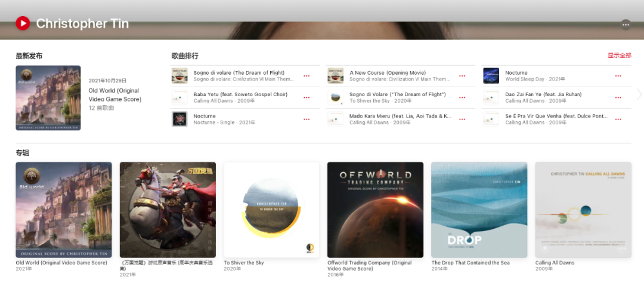Select song Mado Kara Mieru

click(401, 116)
